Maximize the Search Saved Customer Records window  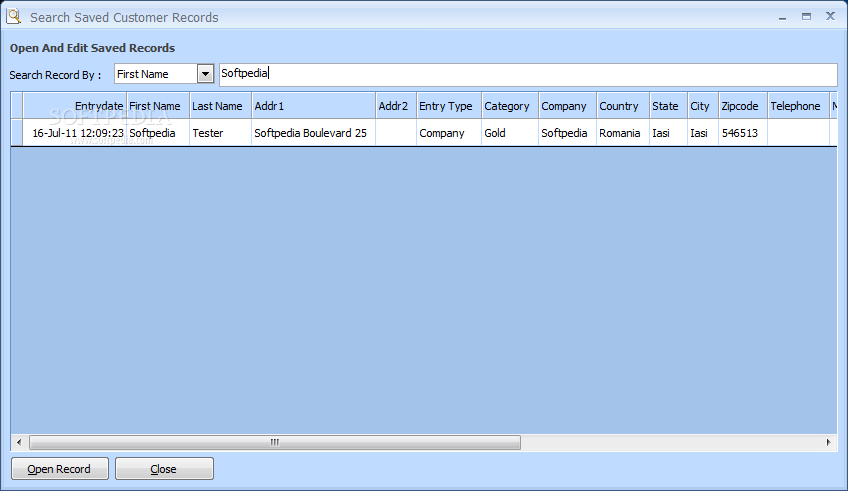806,17
